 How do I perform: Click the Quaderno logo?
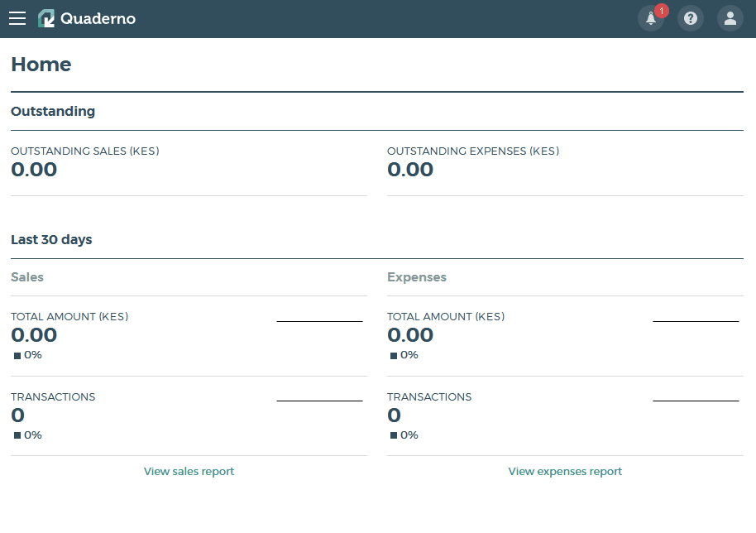[x=86, y=17]
